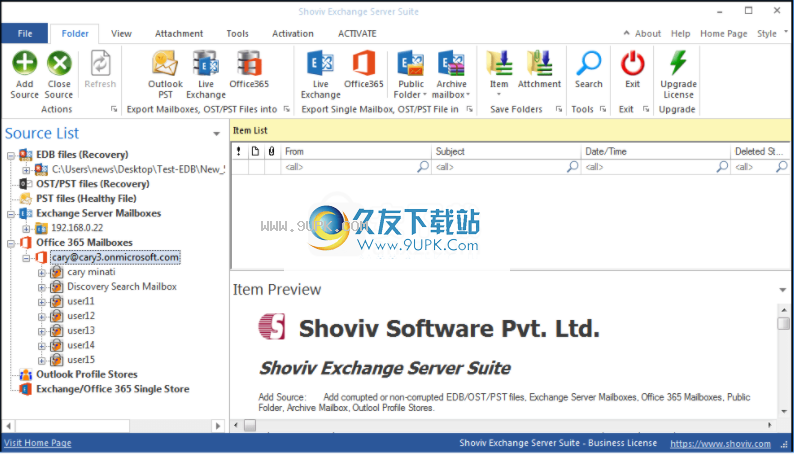Collapse the EDB files (Recovery) node
This screenshot has width=794, height=457.
coord(11,155)
